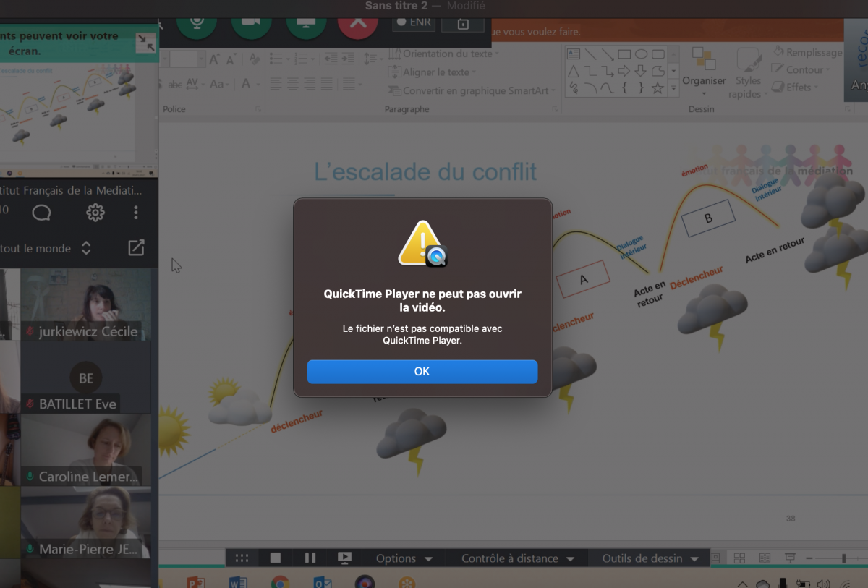This screenshot has width=868, height=588.
Task: Select the text box shape in shapes gallery
Action: 574,54
